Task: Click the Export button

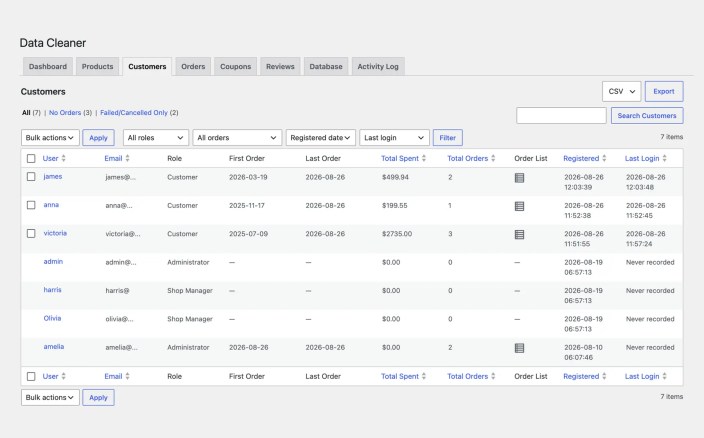Action: tap(664, 92)
